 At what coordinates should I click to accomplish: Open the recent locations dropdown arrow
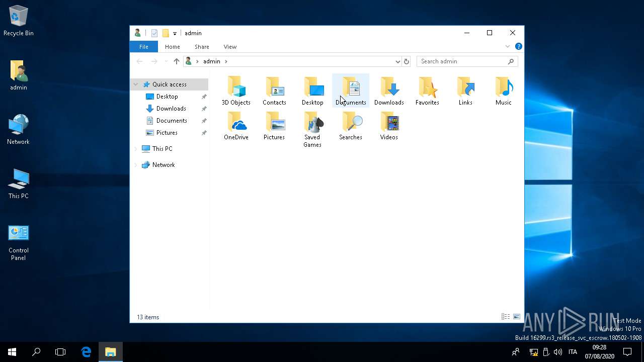166,61
